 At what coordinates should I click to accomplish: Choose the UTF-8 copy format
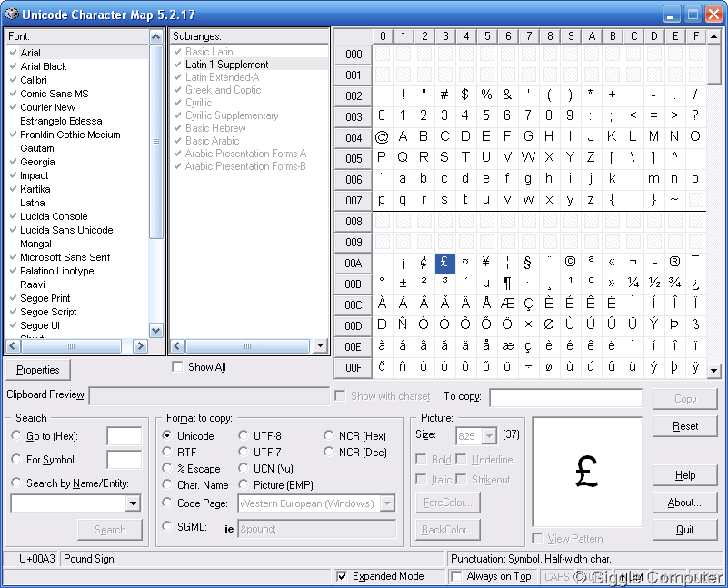pyautogui.click(x=244, y=435)
